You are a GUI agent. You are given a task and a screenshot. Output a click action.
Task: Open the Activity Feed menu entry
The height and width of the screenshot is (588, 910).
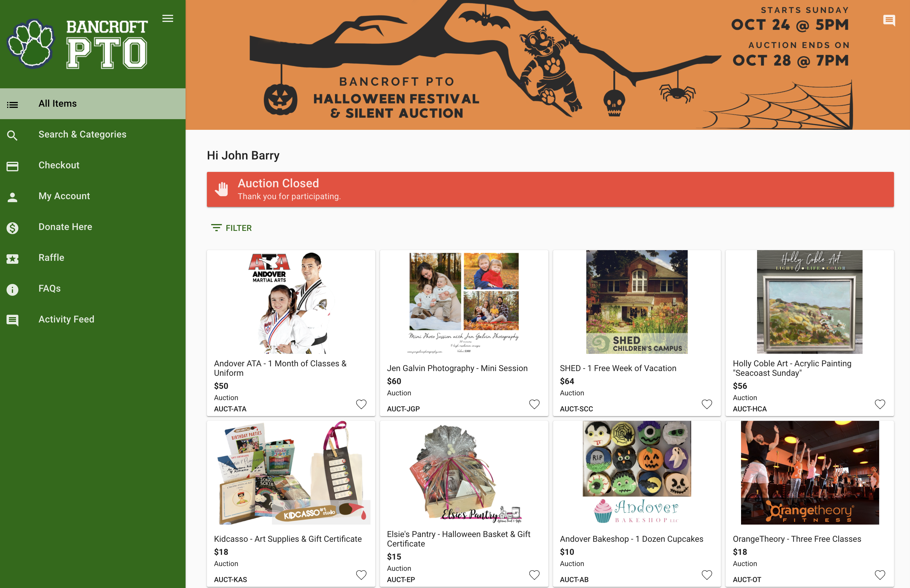coord(93,319)
